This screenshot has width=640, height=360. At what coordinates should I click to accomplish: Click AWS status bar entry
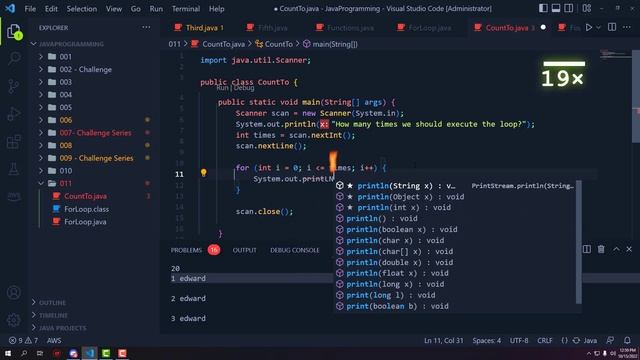point(54,340)
